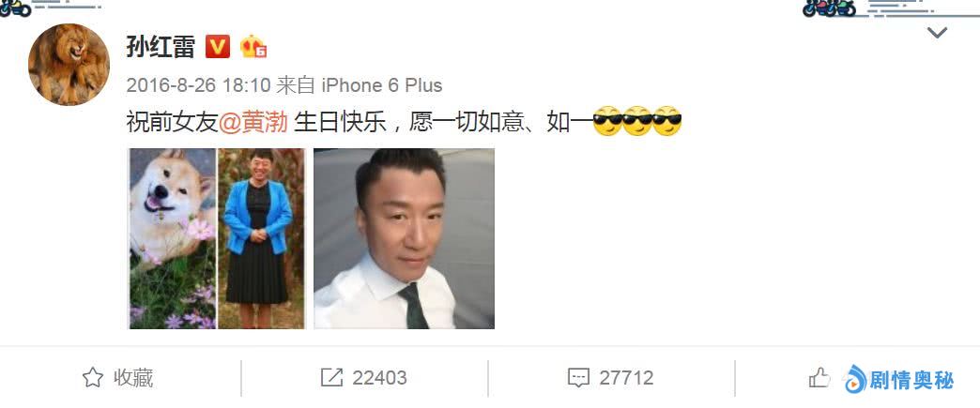Click the 收藏 favorite button label
980x408 pixels.
(x=133, y=377)
